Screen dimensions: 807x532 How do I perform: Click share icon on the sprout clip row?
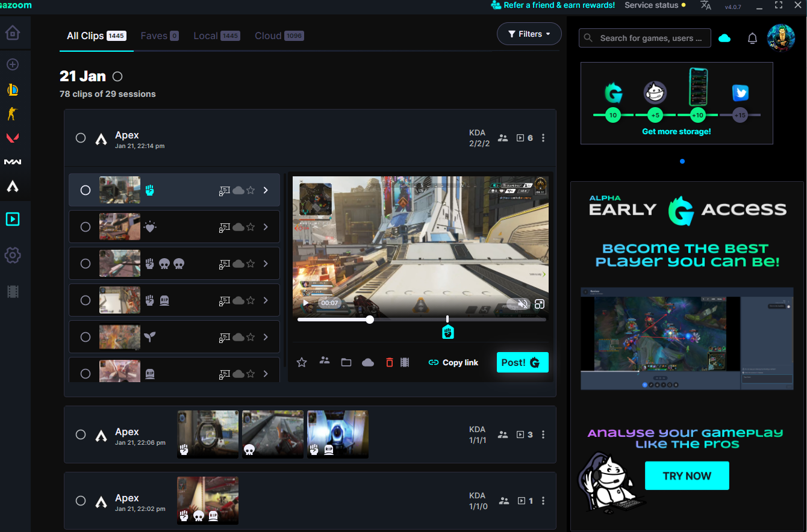tap(224, 337)
